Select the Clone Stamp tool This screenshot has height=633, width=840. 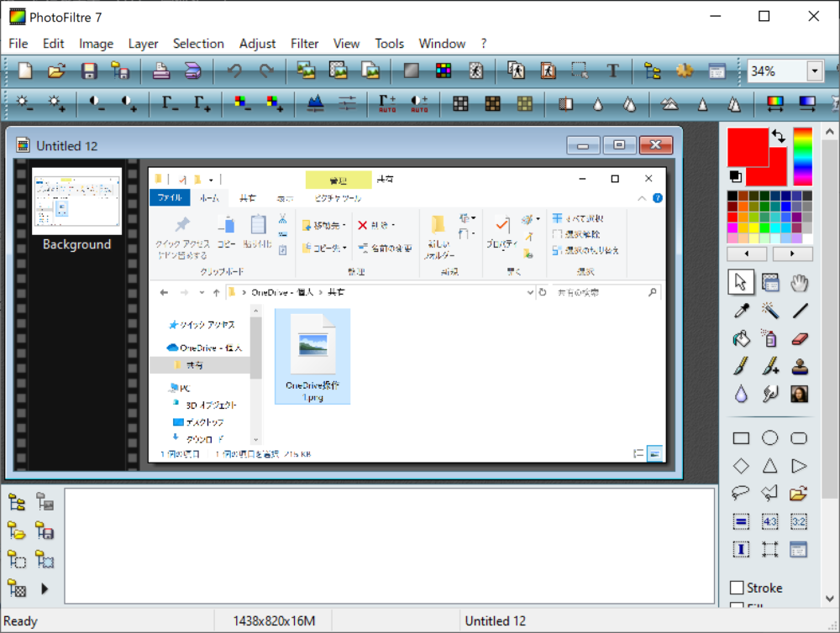800,367
